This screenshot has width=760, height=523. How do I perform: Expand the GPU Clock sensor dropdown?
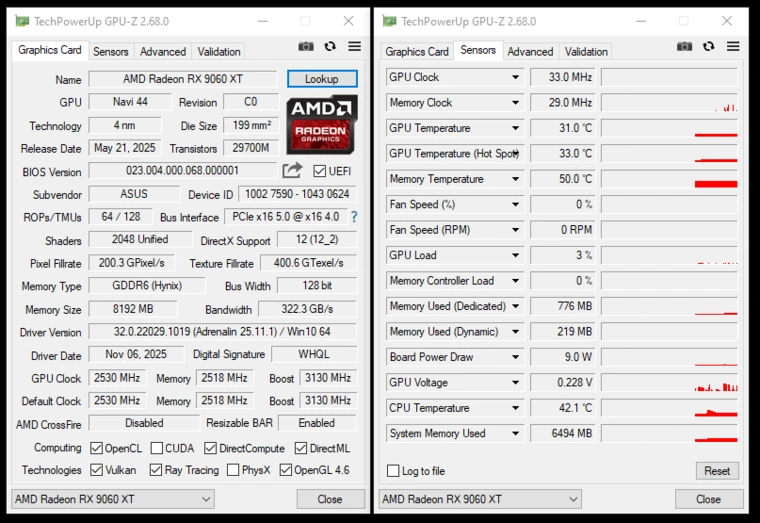516,77
